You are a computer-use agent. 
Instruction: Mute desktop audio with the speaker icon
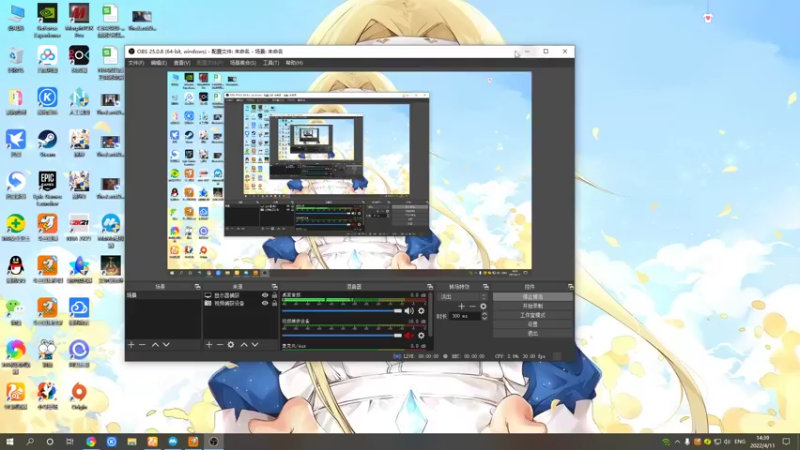click(x=409, y=311)
